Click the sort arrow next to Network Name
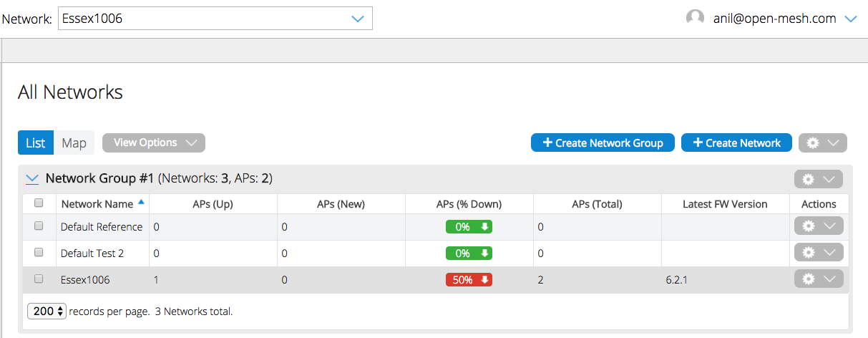This screenshot has width=868, height=338. 141,203
